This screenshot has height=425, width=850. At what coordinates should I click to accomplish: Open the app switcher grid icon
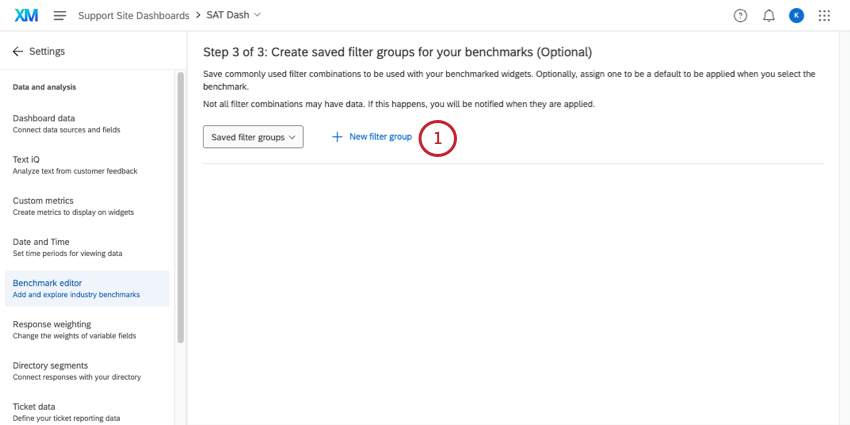[x=824, y=15]
